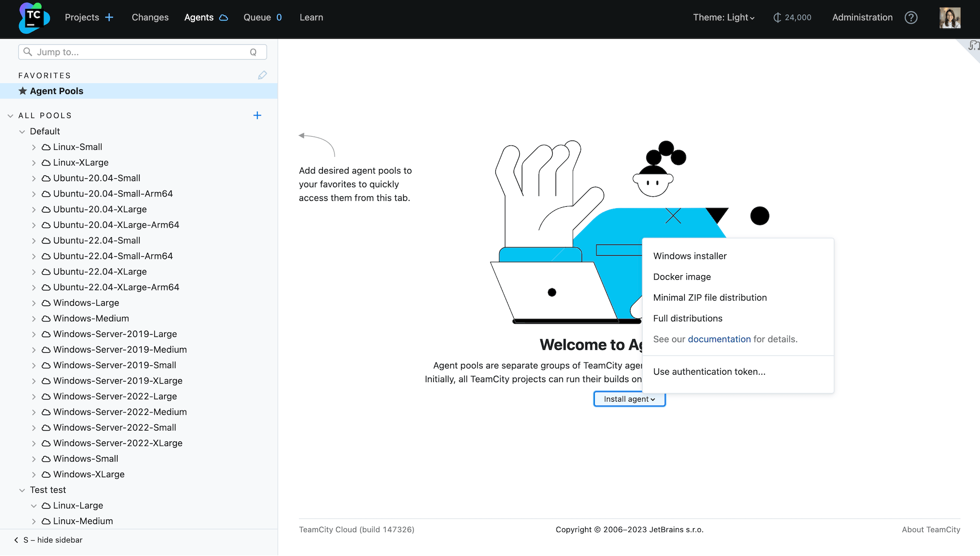Click the TeamCity logo icon
The height and width of the screenshot is (556, 980).
tap(34, 18)
